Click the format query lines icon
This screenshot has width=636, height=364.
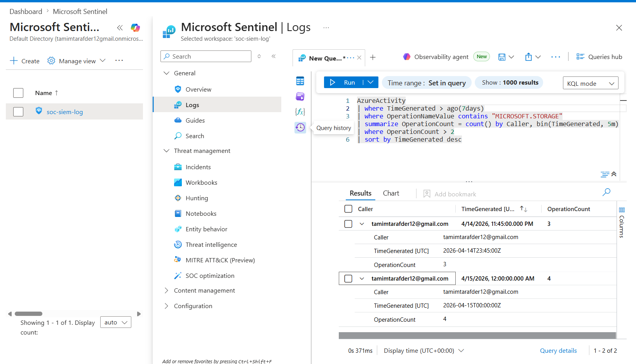coord(605,175)
